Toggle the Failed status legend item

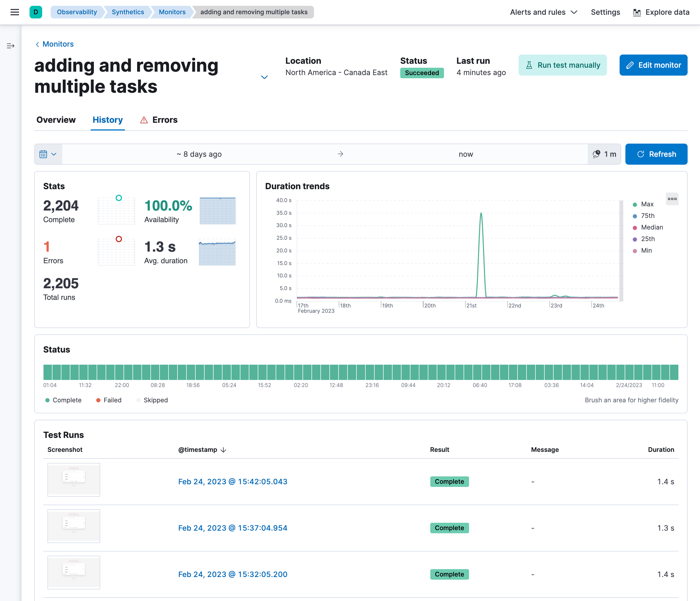[112, 400]
